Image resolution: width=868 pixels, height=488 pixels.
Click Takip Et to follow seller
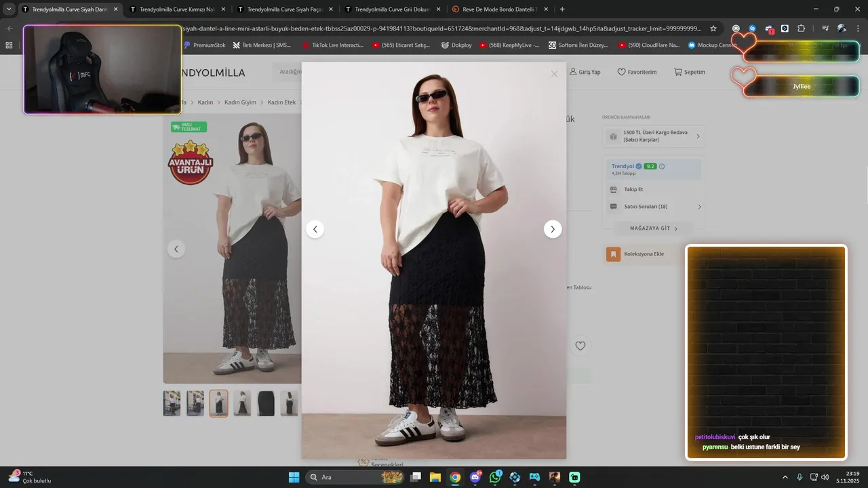point(633,189)
